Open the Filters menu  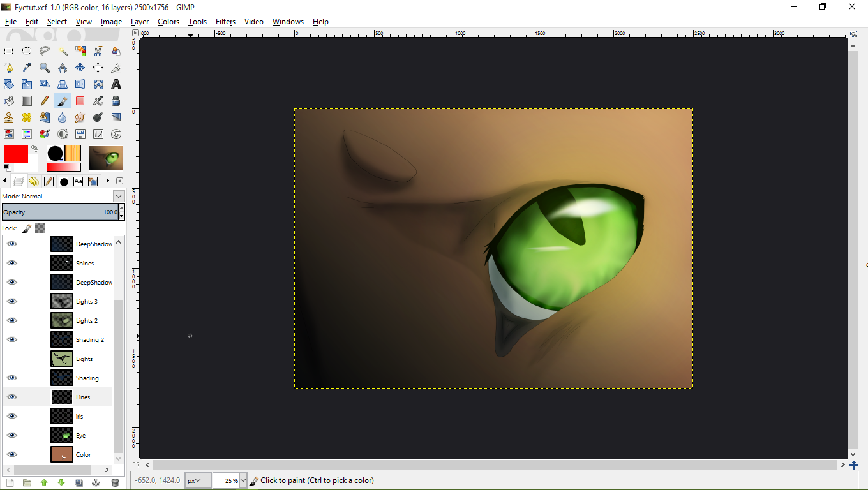pyautogui.click(x=225, y=21)
